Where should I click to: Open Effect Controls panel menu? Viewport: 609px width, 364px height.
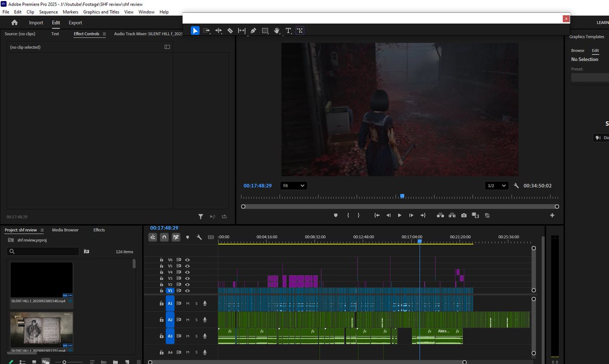pyautogui.click(x=104, y=34)
